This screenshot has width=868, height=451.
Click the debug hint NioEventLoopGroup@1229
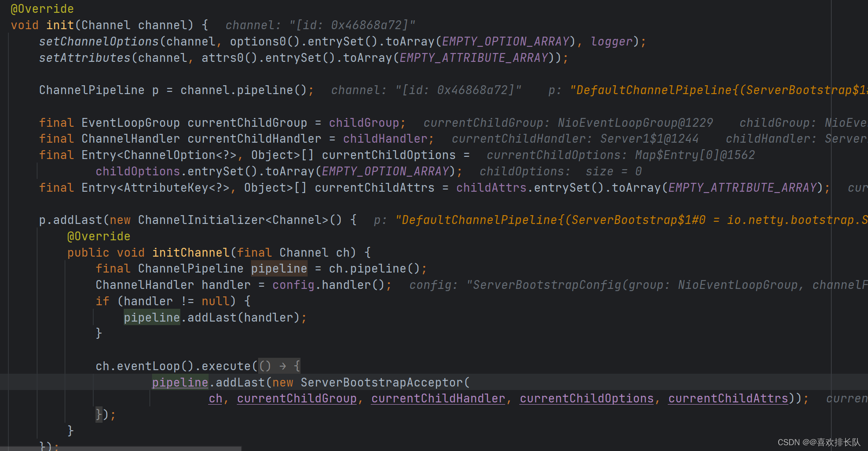(x=636, y=123)
